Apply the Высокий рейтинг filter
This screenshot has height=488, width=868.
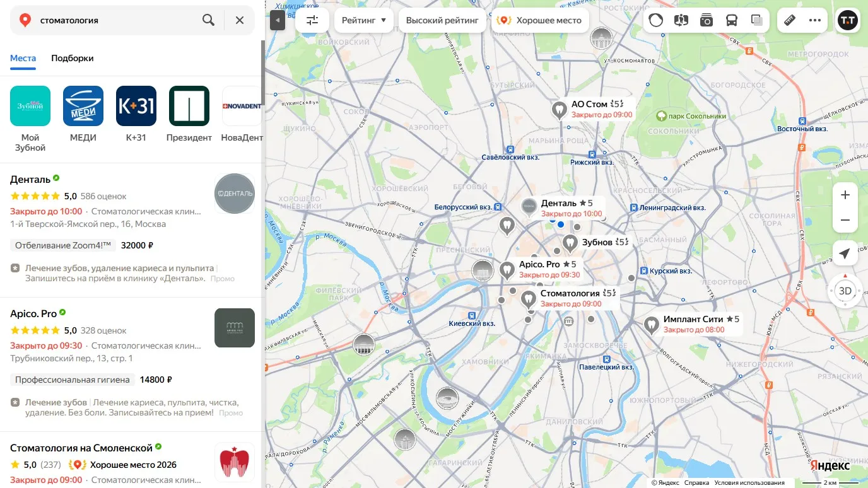pos(442,20)
